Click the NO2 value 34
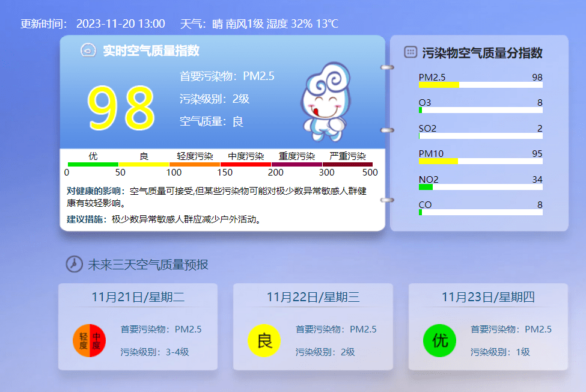Screen dimensions: 586x392 537,179
